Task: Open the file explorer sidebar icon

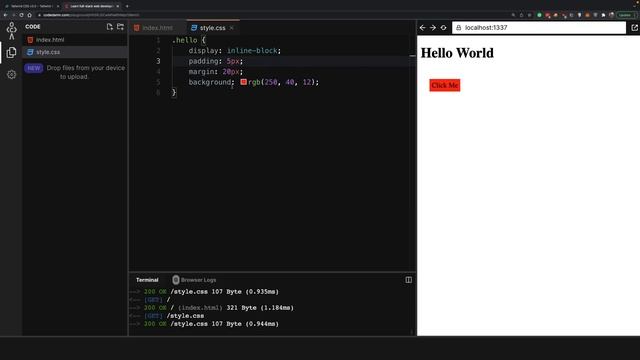Action: [x=11, y=52]
